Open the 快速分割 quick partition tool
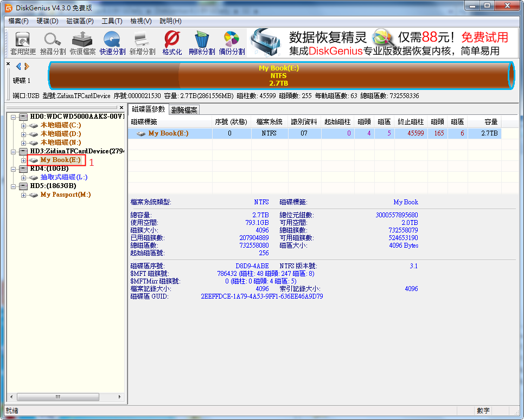The width and height of the screenshot is (524, 420). pos(112,43)
